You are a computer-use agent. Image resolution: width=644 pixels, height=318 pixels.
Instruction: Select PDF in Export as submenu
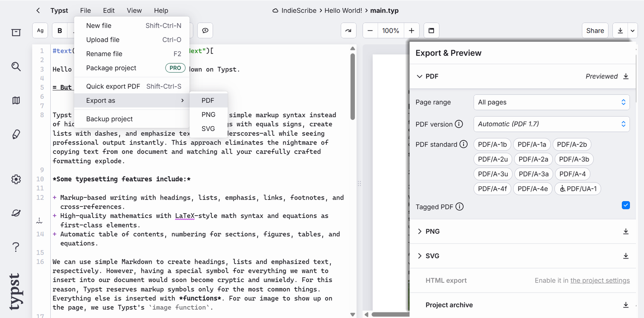208,100
